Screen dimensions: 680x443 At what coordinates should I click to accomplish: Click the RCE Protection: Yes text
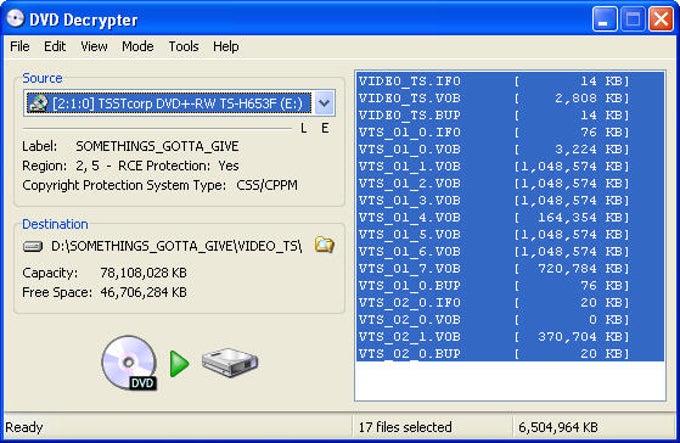[178, 166]
